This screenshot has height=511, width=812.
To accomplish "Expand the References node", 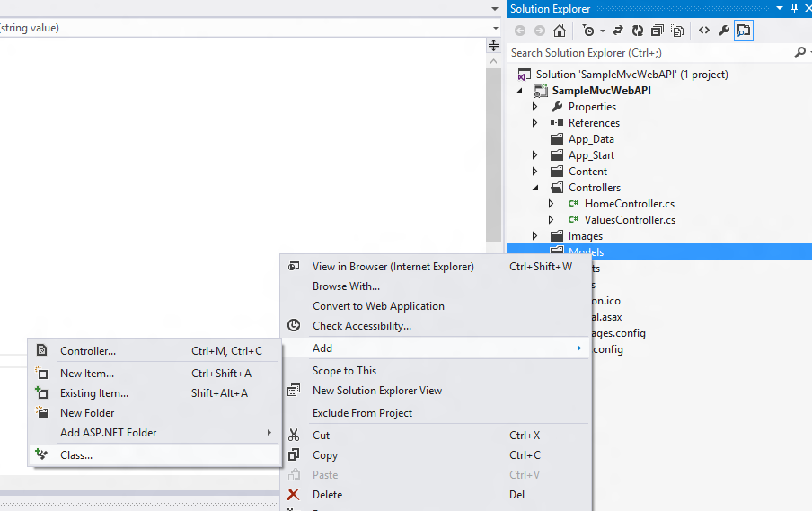I will coord(535,123).
